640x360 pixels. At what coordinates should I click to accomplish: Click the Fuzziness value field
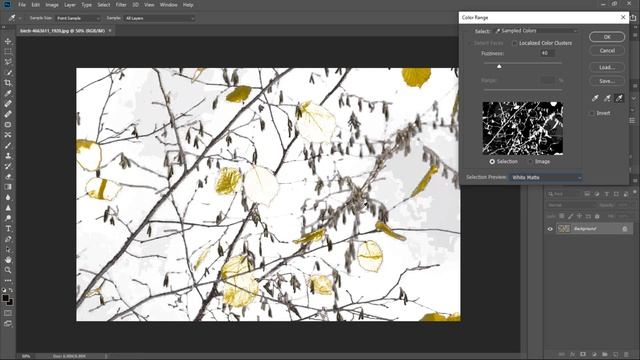(x=547, y=53)
